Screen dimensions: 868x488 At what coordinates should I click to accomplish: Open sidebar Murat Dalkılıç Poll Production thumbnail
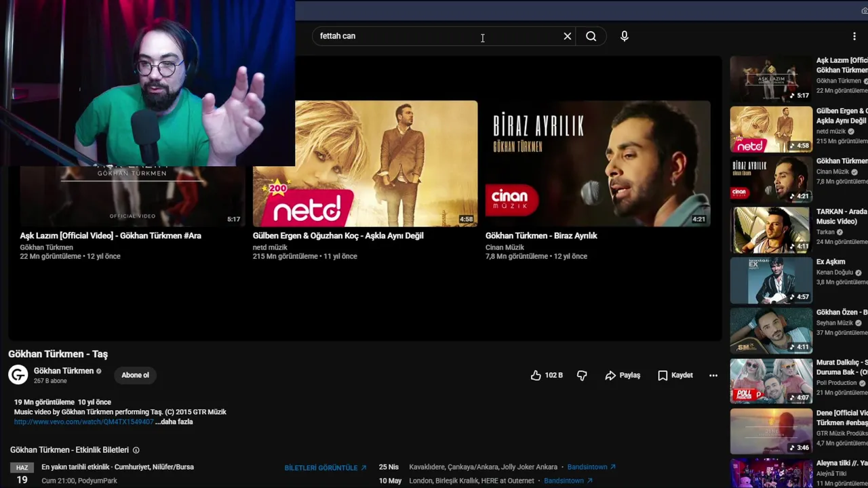(x=771, y=381)
